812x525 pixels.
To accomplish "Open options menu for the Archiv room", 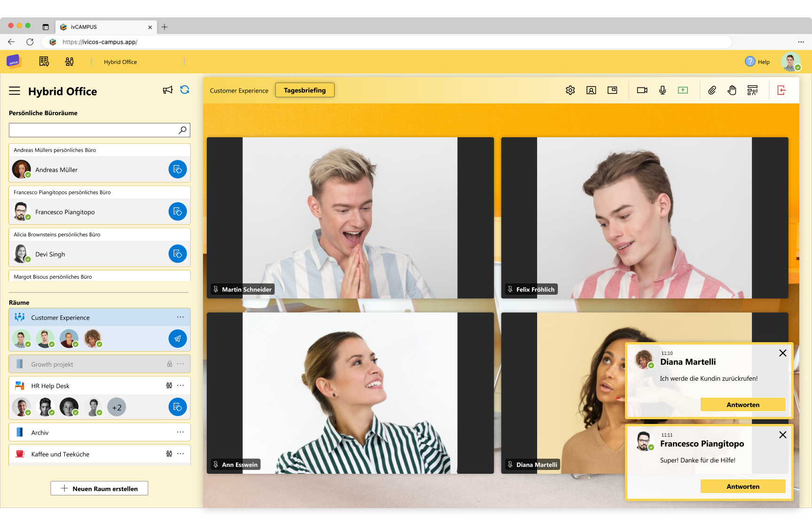I will pyautogui.click(x=180, y=431).
